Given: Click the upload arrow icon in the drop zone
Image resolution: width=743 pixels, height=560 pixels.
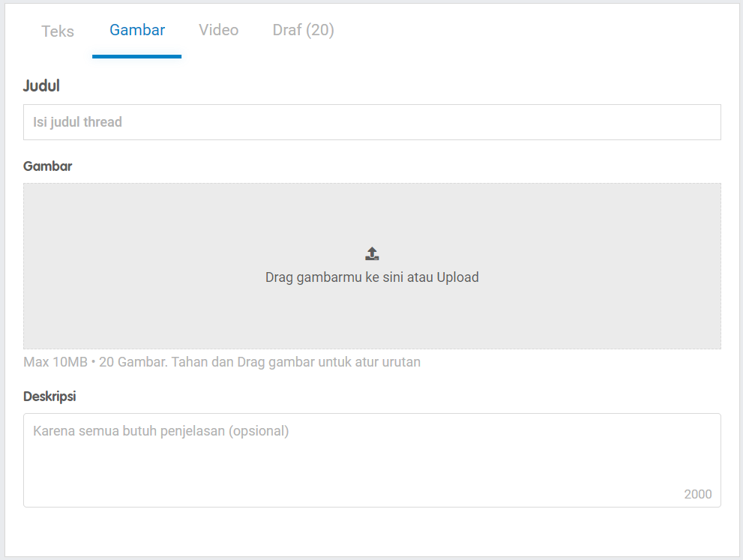Looking at the screenshot, I should click(x=372, y=253).
